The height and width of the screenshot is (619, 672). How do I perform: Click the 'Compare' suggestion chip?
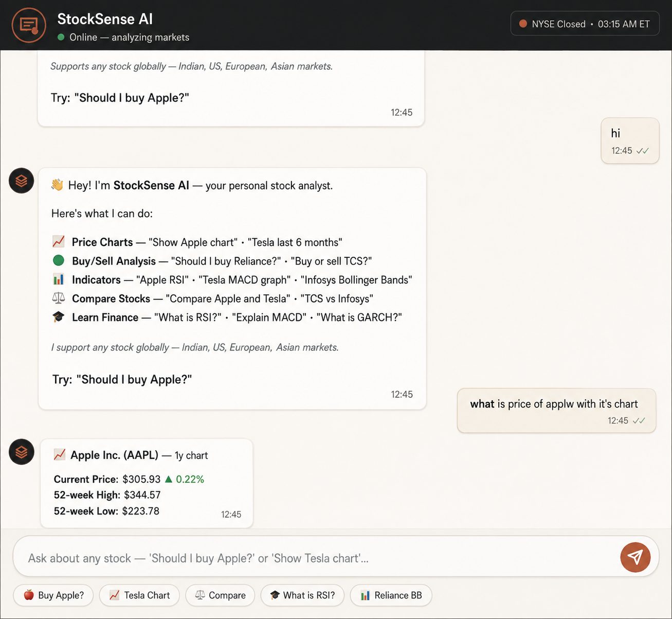click(x=220, y=595)
